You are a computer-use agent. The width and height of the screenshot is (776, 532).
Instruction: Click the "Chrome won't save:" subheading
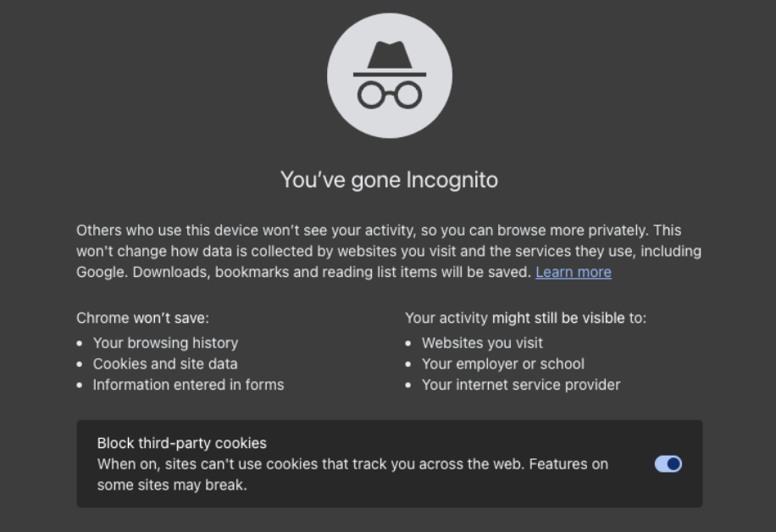point(142,318)
